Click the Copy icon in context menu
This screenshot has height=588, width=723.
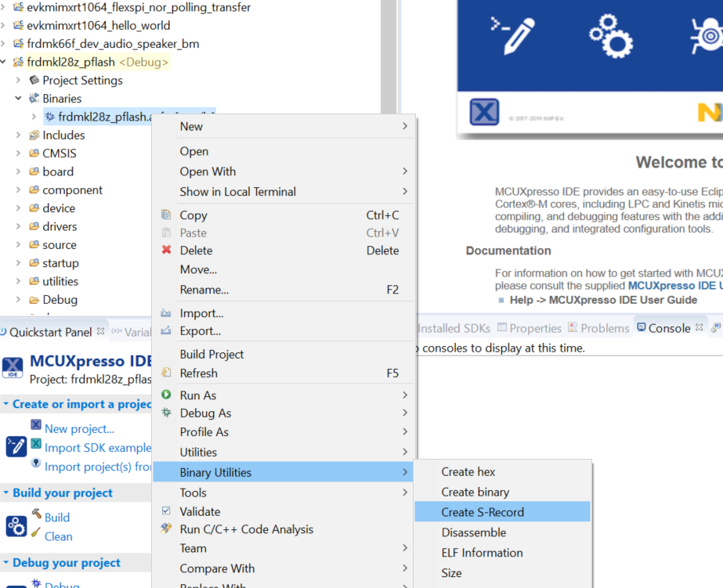coord(166,215)
